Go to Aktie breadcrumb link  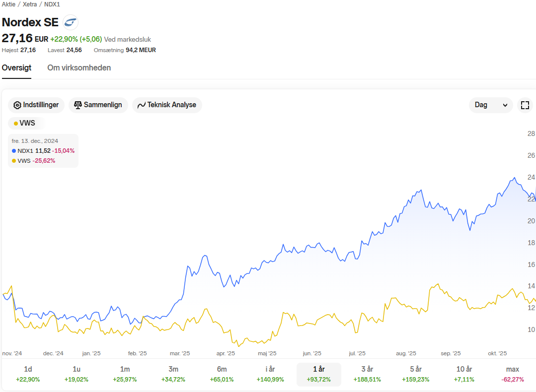pyautogui.click(x=8, y=4)
